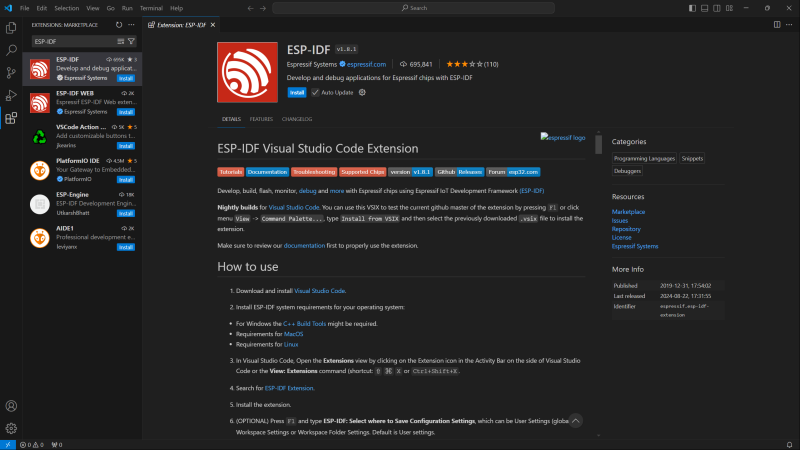Open the Selection menu

[67, 8]
